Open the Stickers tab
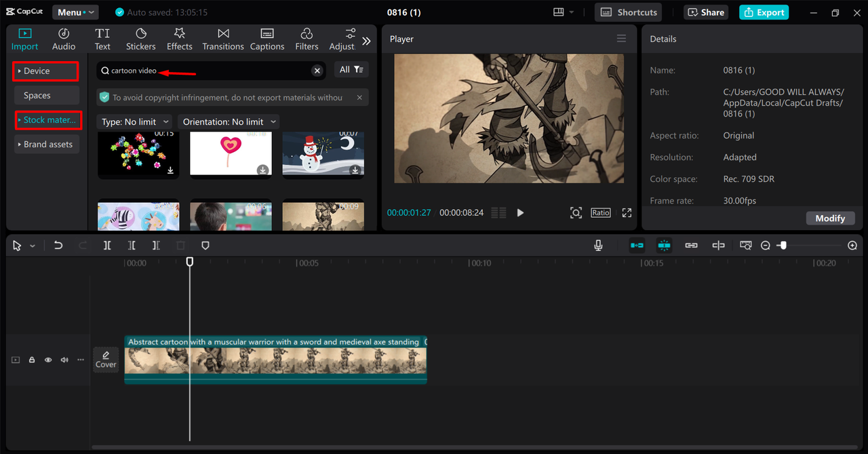This screenshot has width=868, height=454. tap(141, 39)
